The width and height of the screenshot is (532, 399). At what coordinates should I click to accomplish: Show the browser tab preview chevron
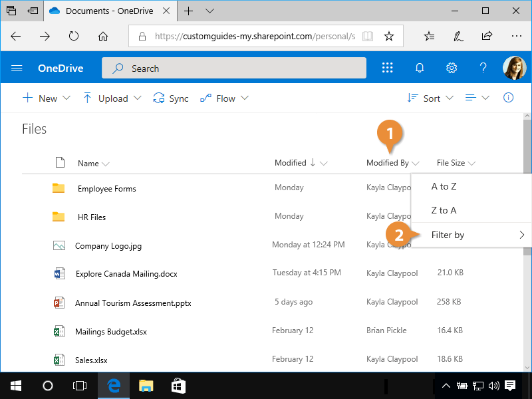click(209, 11)
